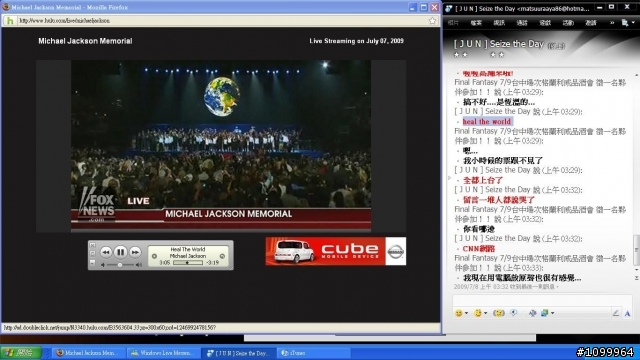Screen dimensions: 640x360
Task: Click the chat message input box
Action: pos(542,300)
